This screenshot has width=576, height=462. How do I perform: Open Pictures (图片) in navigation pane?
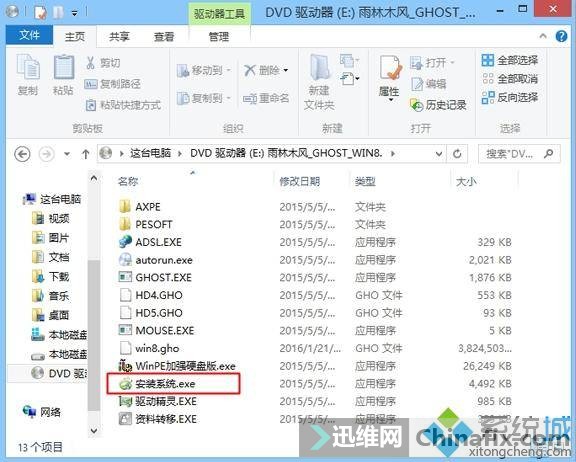pyautogui.click(x=51, y=238)
